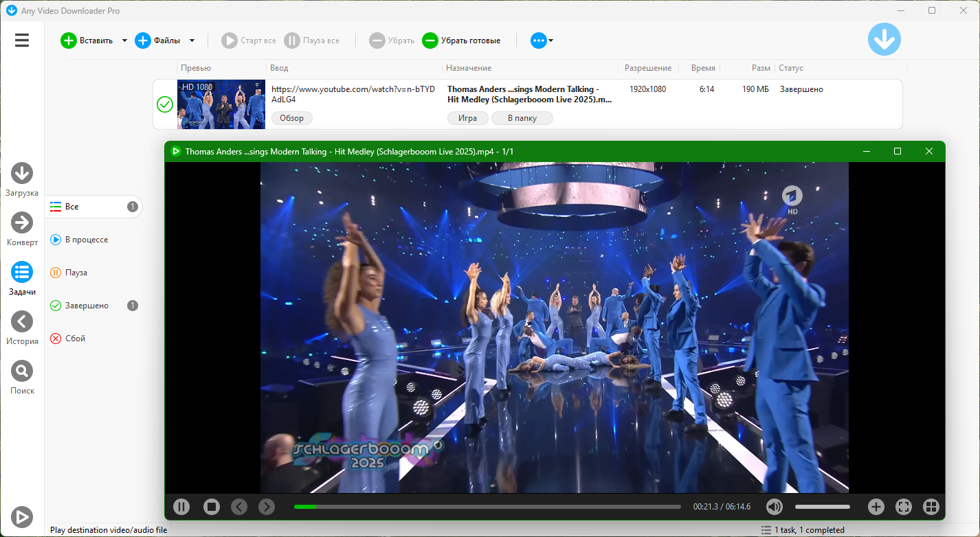The height and width of the screenshot is (537, 980).
Task: Click the task list icon in status bar
Action: 766,530
